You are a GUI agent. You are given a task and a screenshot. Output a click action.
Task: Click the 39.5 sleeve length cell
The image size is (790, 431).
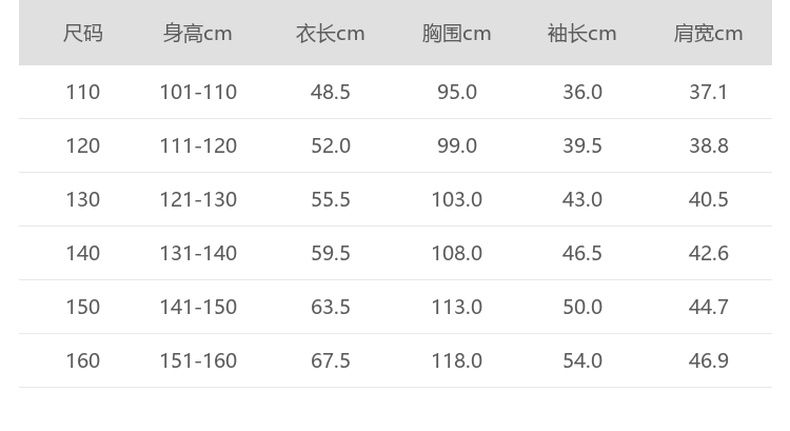click(x=582, y=146)
